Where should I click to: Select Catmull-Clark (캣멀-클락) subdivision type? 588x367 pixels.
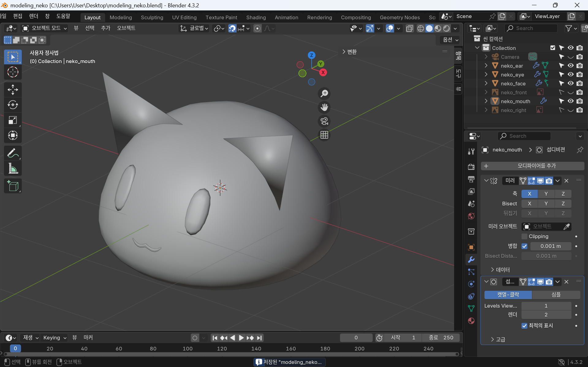[508, 295]
